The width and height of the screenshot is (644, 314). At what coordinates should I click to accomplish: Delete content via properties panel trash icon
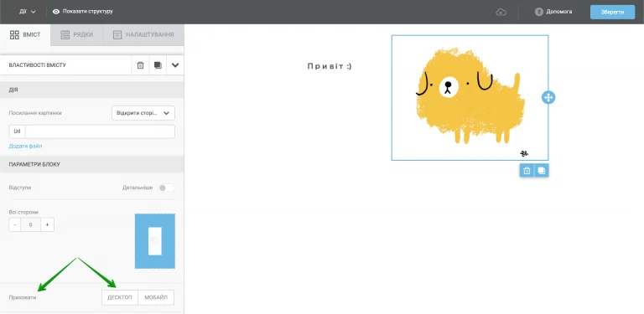[x=141, y=65]
